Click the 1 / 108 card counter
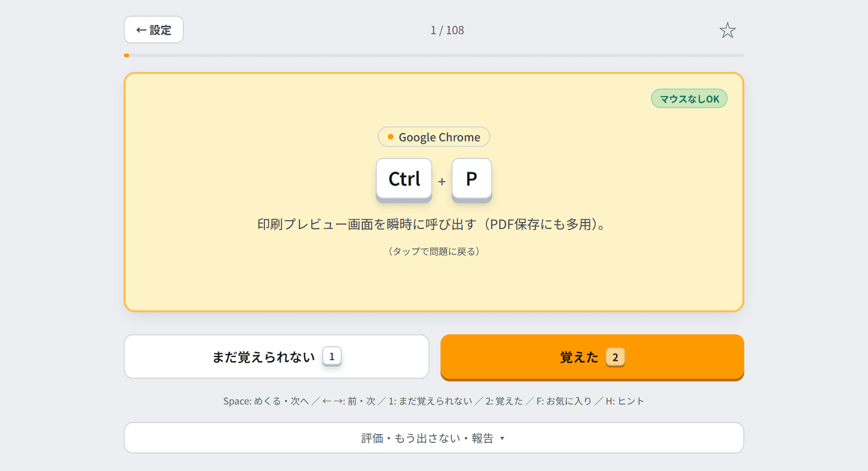This screenshot has height=471, width=868. pos(447,30)
